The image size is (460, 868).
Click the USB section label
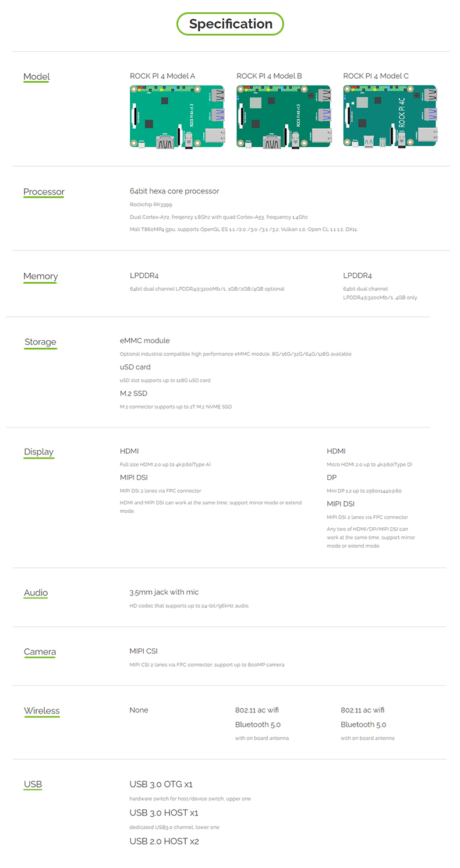(33, 784)
